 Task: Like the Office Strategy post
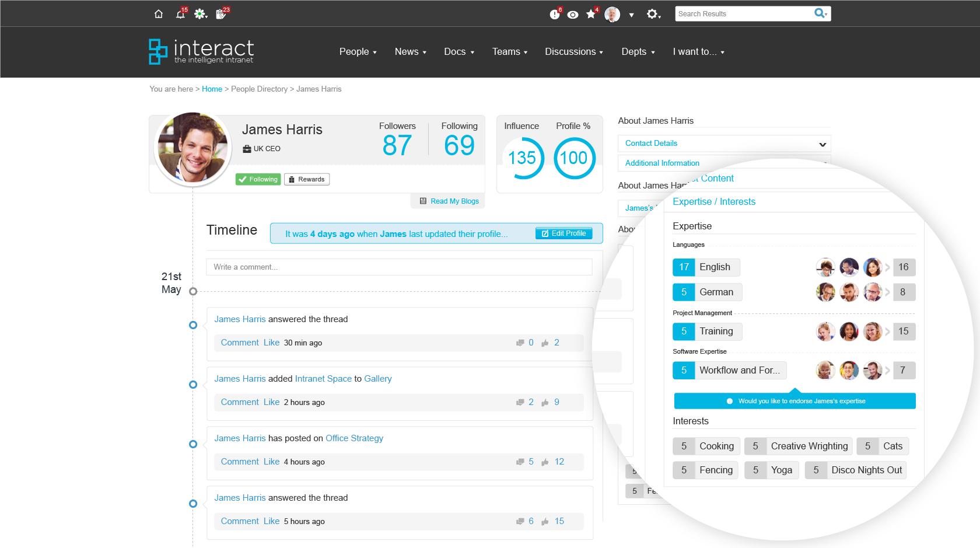271,462
